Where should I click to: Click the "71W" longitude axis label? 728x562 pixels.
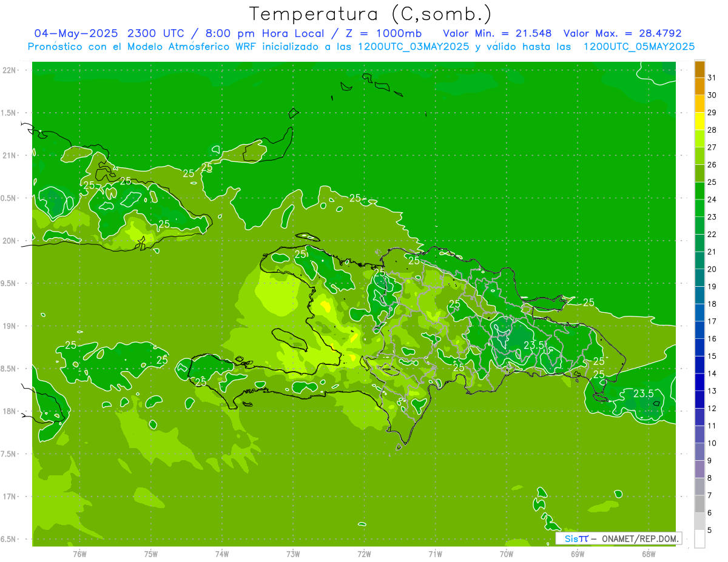435,554
